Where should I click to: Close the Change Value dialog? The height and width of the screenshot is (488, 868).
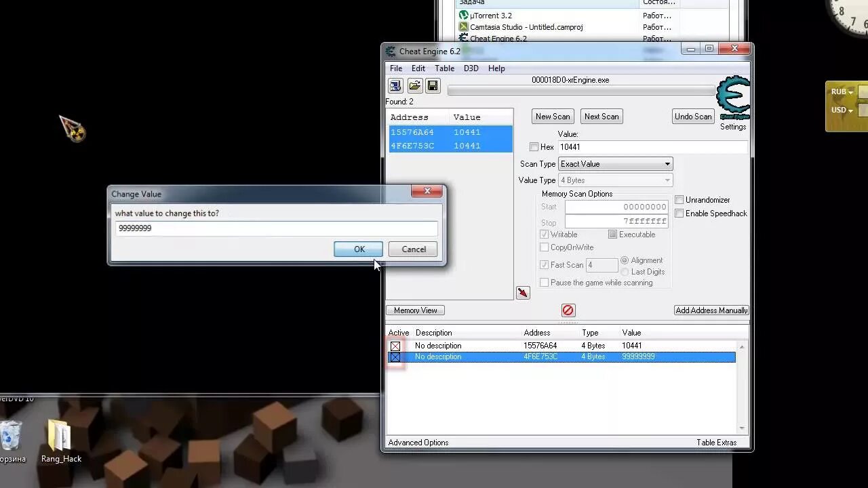(x=427, y=191)
